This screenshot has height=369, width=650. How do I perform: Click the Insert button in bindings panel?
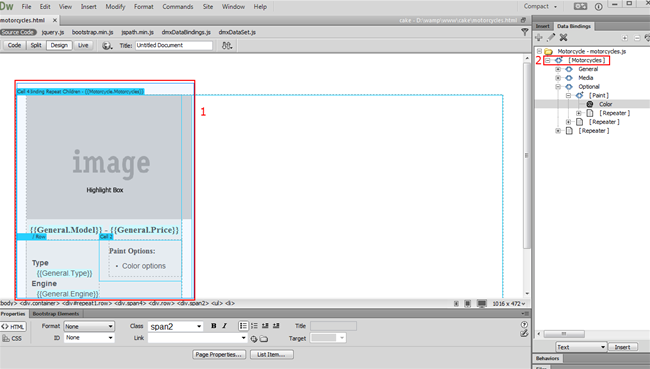pos(622,347)
